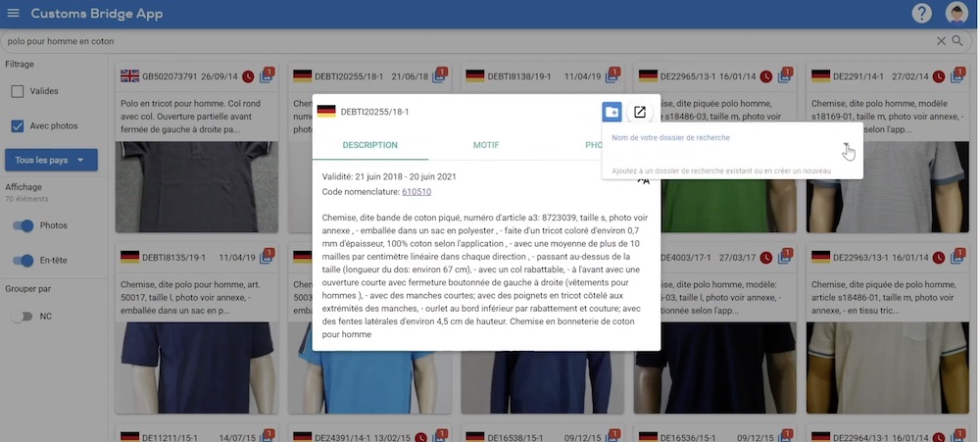Open photos icon on DE22963/13-1 card
980x442 pixels.
click(956, 258)
